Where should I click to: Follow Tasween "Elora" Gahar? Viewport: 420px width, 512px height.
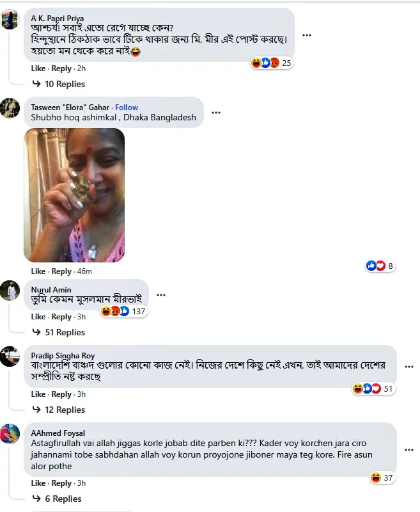click(x=127, y=108)
